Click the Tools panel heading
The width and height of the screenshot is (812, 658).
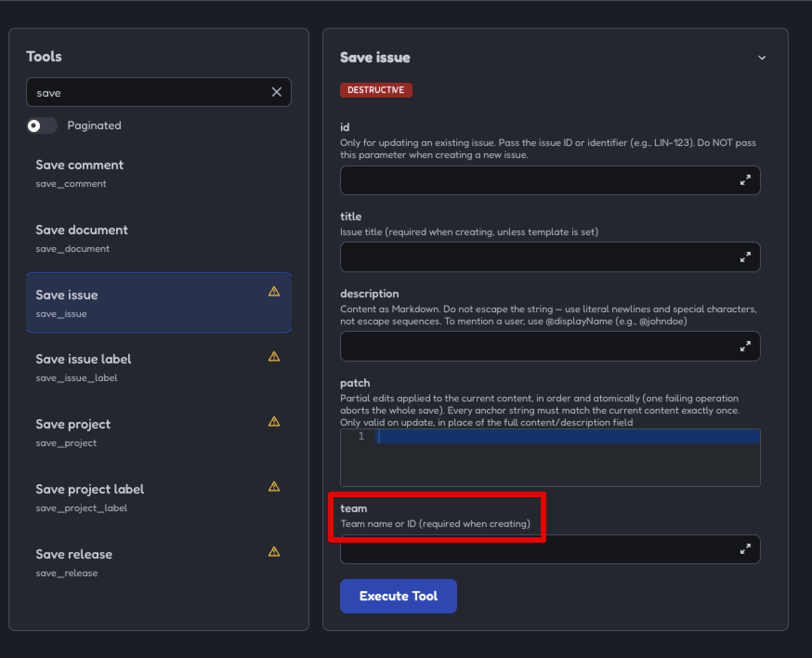point(44,56)
